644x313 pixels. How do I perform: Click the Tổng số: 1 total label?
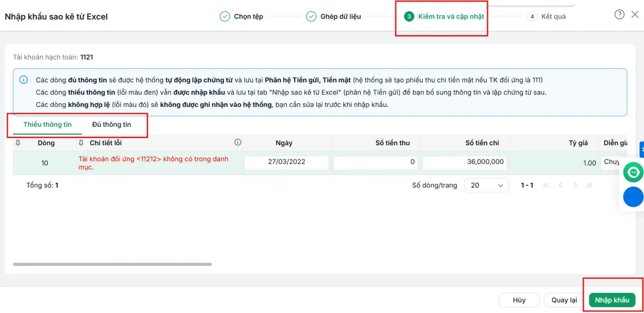(42, 185)
